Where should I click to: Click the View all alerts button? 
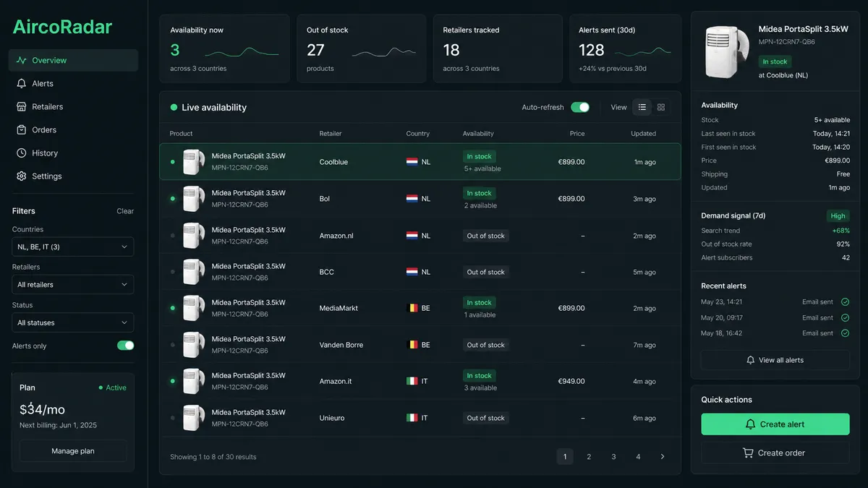tap(775, 360)
